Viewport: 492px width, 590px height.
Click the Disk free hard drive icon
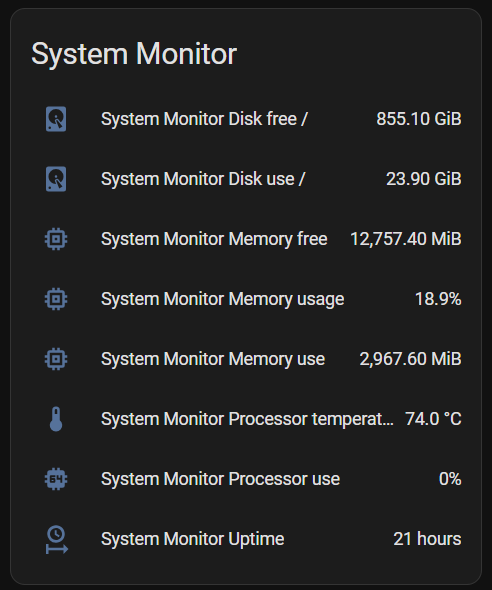[x=56, y=119]
